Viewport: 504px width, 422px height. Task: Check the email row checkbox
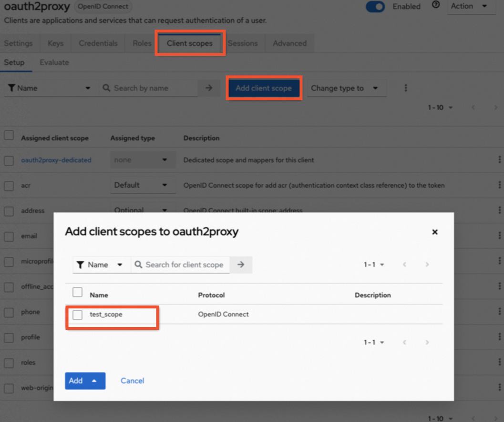[x=9, y=237]
